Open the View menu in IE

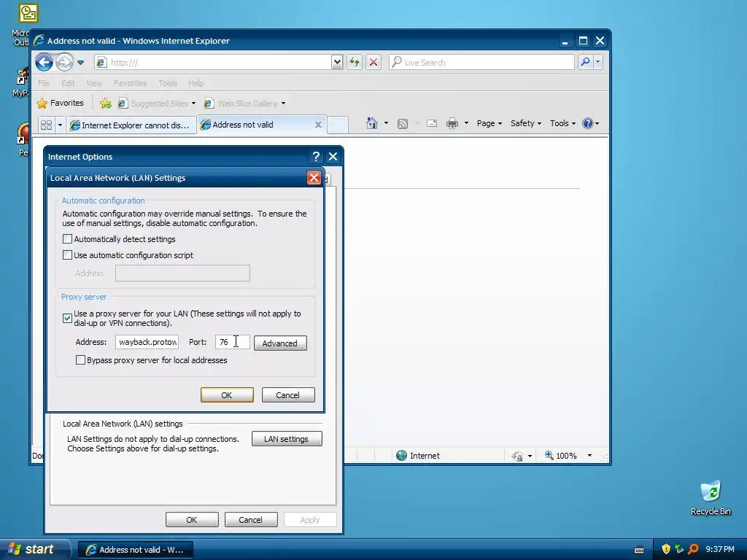(94, 83)
